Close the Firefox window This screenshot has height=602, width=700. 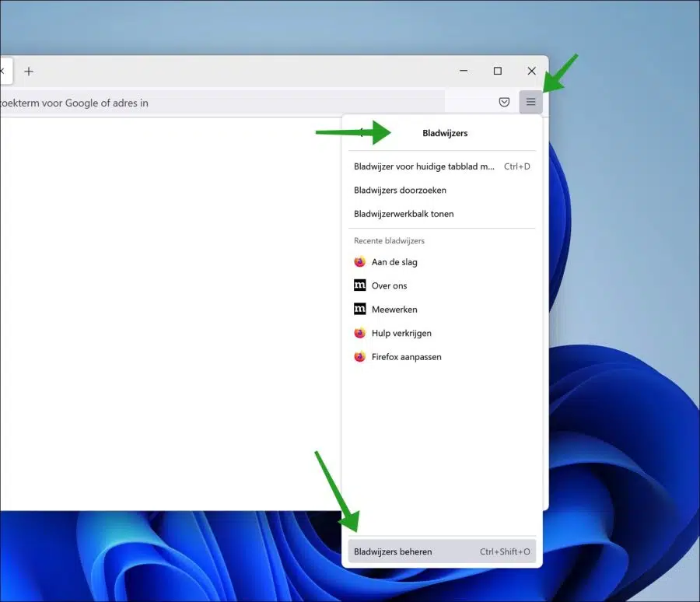click(532, 71)
